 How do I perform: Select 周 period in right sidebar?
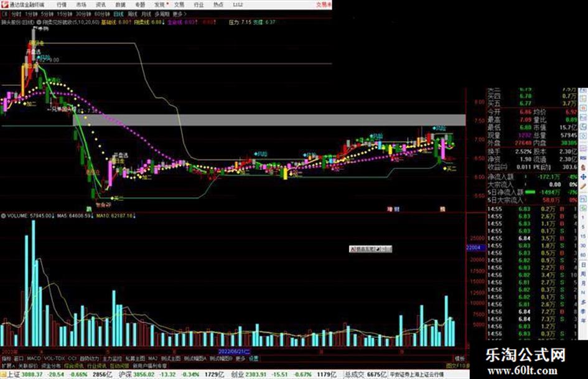tap(583, 274)
